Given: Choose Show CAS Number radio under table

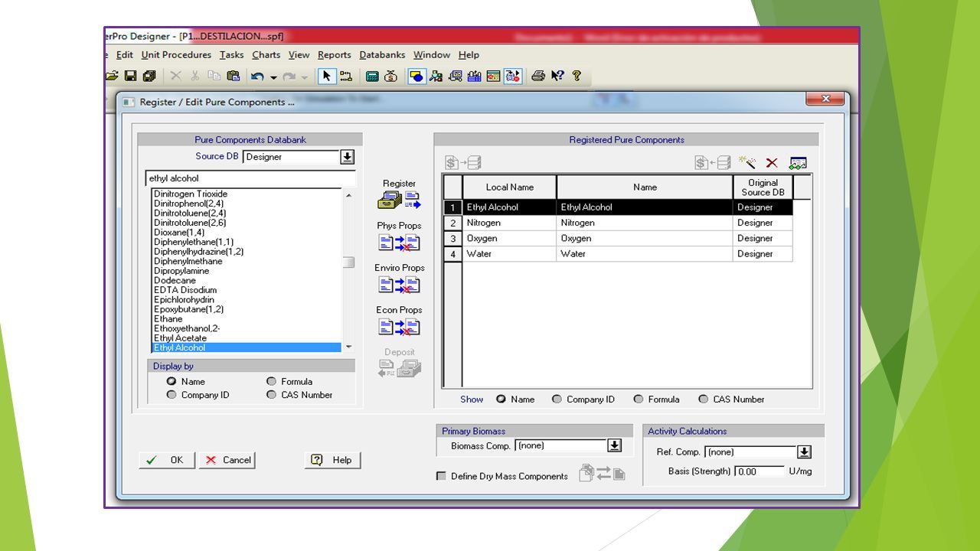Looking at the screenshot, I should tap(704, 399).
